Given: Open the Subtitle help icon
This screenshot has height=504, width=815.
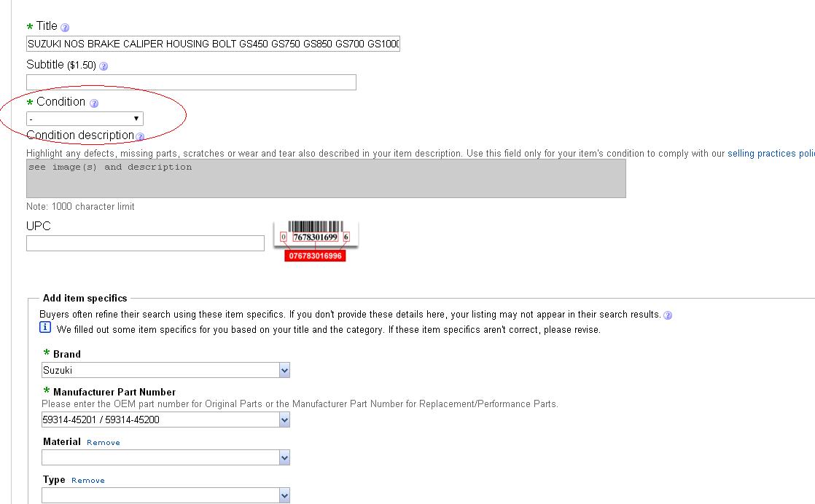Looking at the screenshot, I should pyautogui.click(x=104, y=66).
